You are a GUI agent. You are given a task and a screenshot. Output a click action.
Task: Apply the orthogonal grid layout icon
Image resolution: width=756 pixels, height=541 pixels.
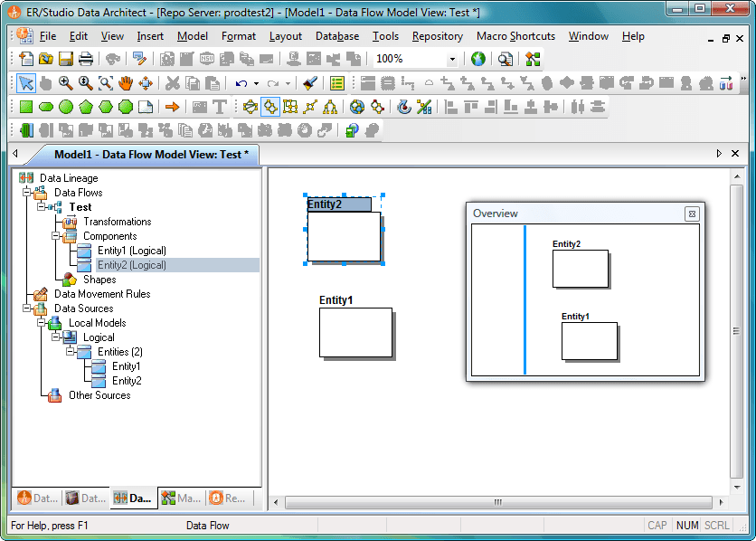pos(290,107)
